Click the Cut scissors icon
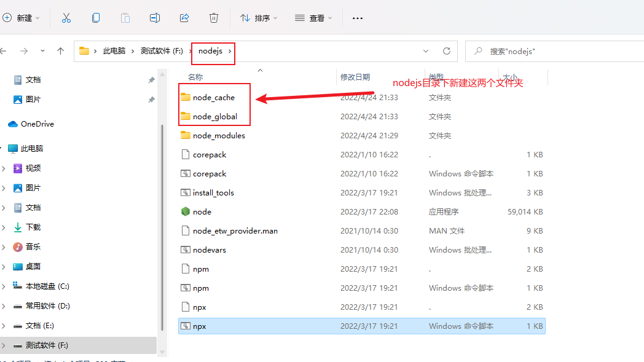The image size is (644, 362). [66, 18]
